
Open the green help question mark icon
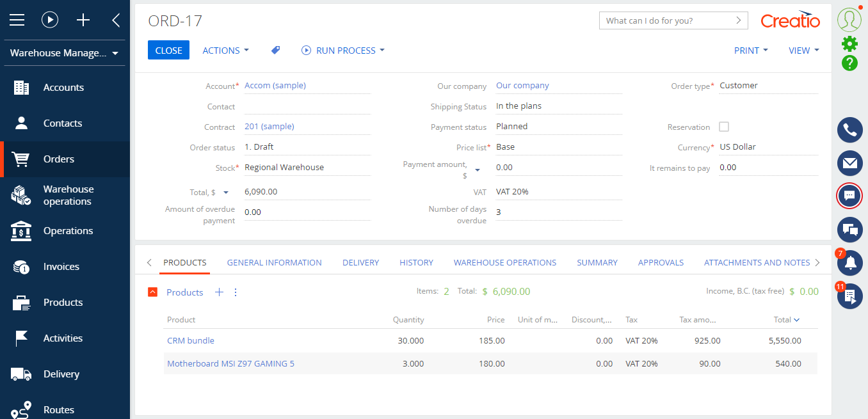[849, 63]
